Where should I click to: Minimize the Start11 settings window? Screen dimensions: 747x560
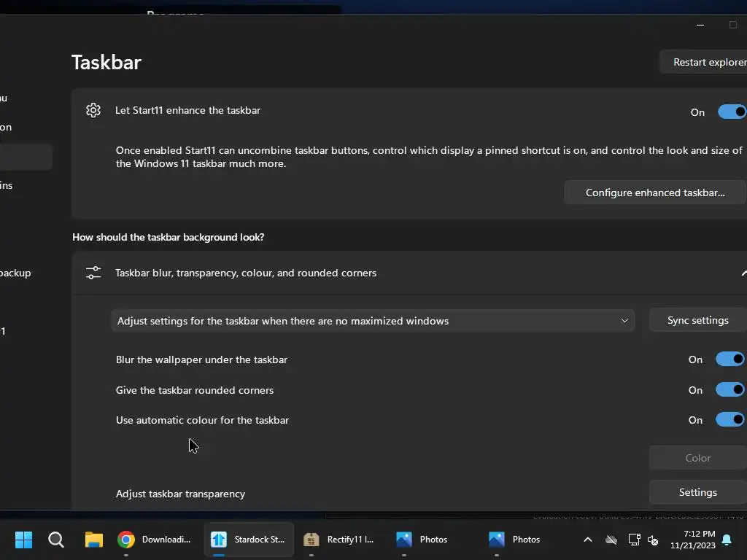[700, 25]
